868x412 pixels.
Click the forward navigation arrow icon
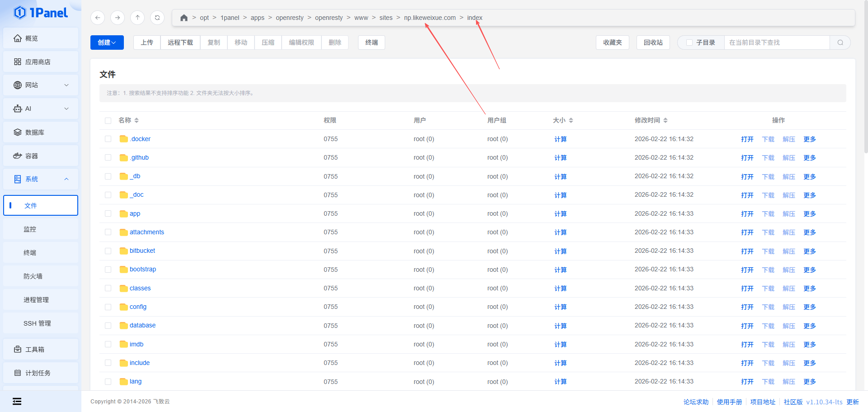118,18
